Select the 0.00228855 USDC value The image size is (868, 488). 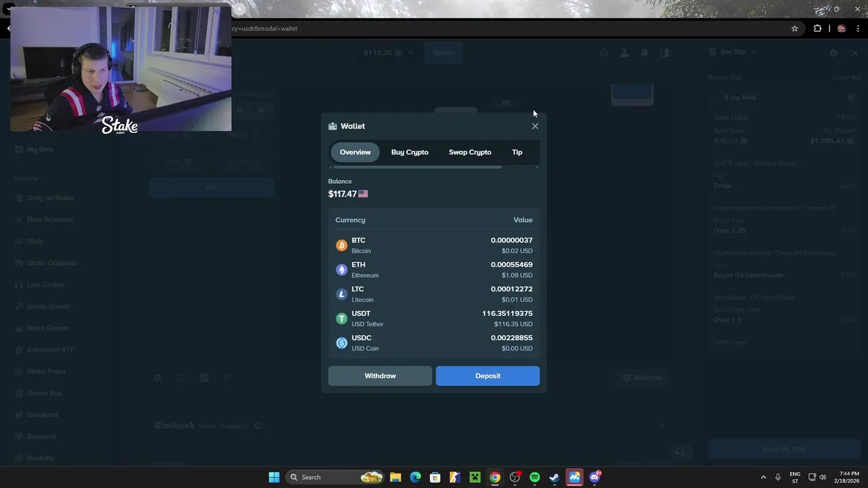[x=511, y=338]
